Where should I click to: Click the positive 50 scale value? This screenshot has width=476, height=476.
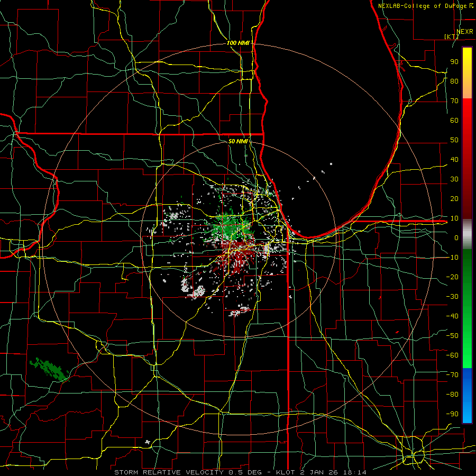tap(454, 140)
